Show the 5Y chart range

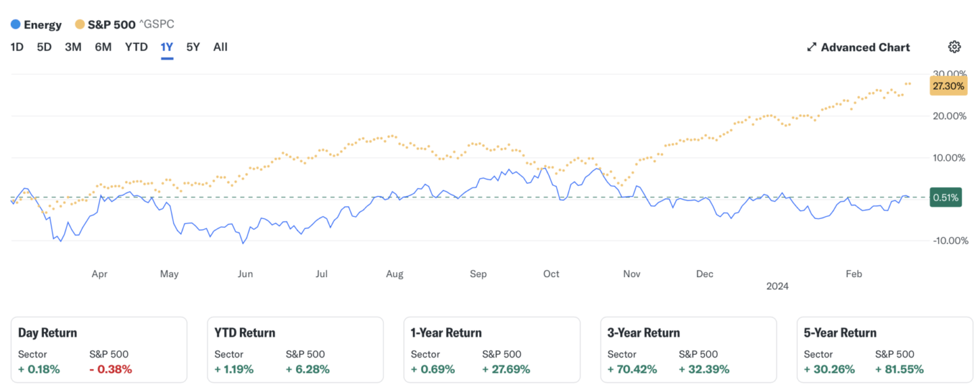[193, 47]
